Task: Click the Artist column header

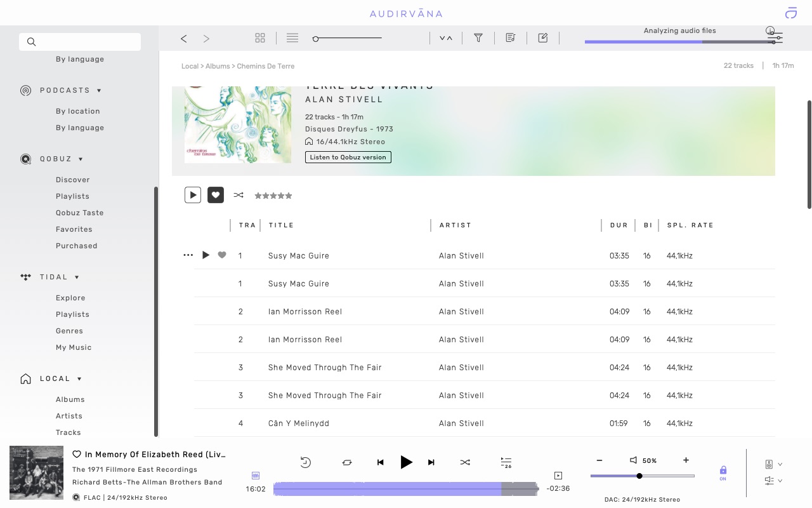Action: (455, 225)
